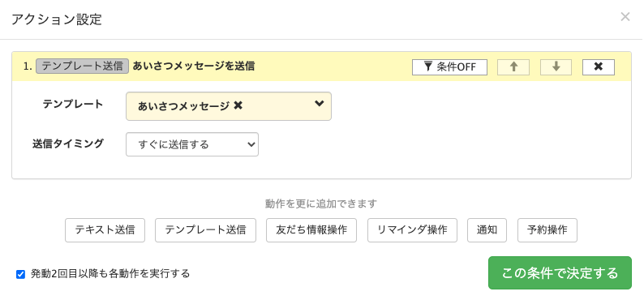
Task: Move action up with arrow icon
Action: tap(513, 67)
